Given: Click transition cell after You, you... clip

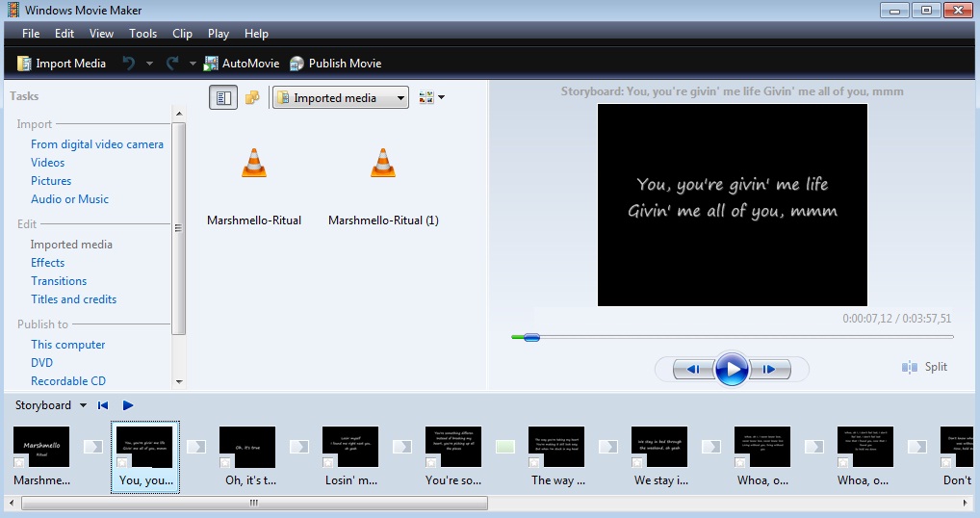Looking at the screenshot, I should point(196,447).
